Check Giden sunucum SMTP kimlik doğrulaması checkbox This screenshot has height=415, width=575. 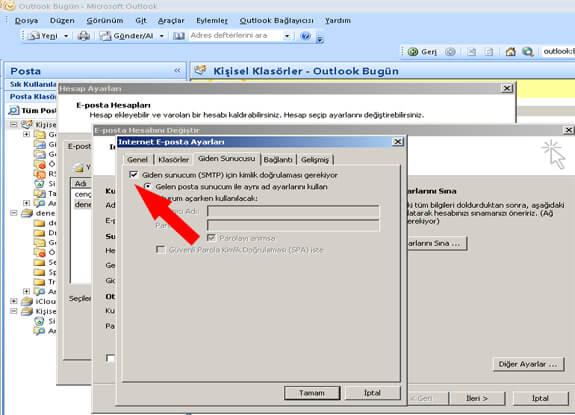click(133, 175)
